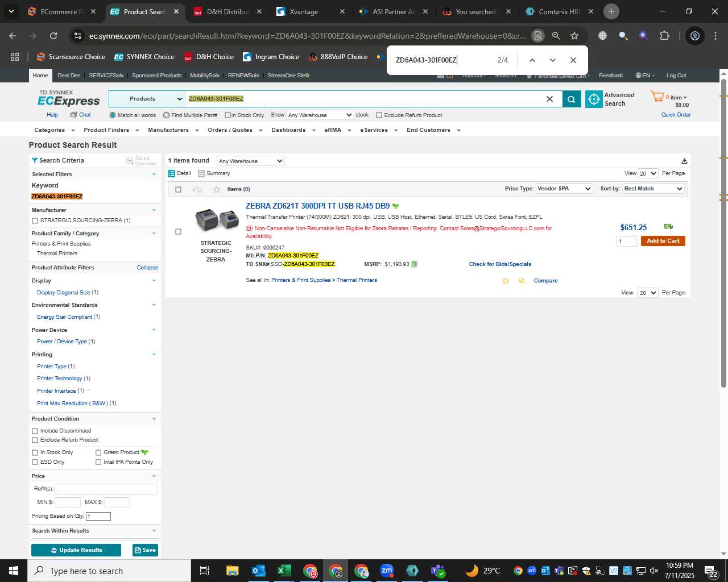Viewport: 728px width, 582px height.
Task: Click Quick Order link
Action: (676, 115)
